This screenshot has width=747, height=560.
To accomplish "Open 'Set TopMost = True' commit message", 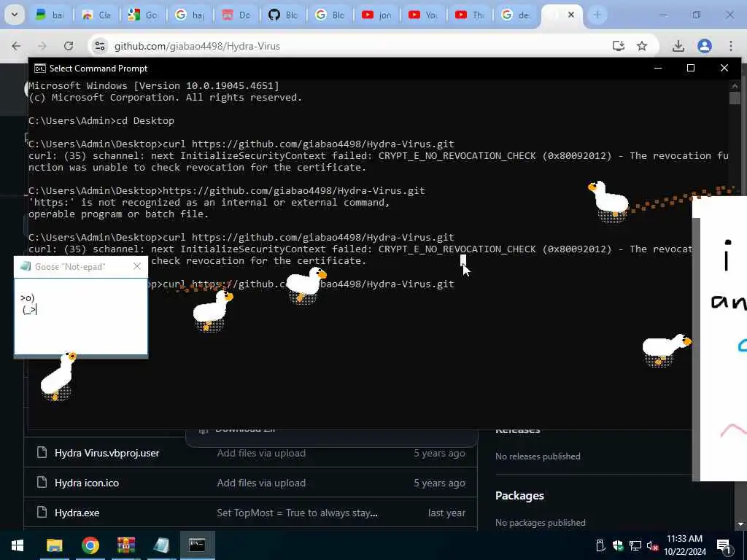I will click(x=297, y=513).
